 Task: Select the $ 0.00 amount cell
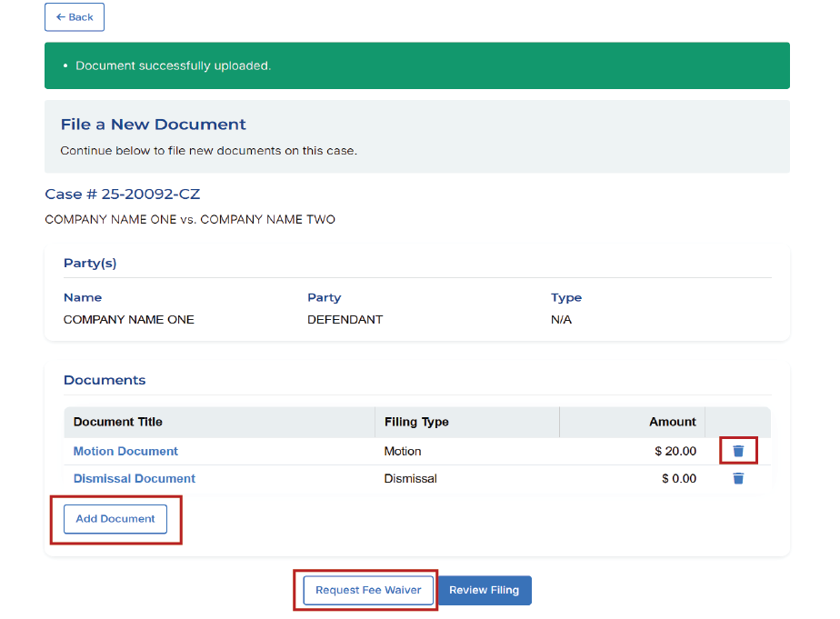click(x=678, y=478)
